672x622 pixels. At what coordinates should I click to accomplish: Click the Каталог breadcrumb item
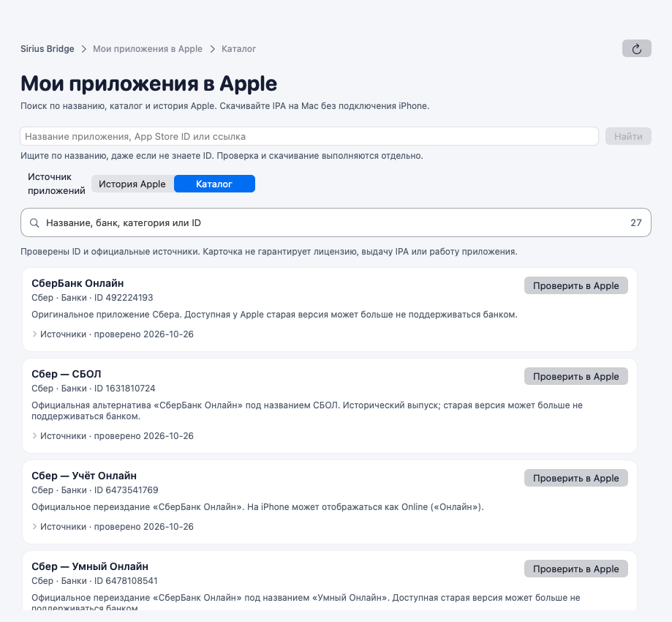(x=238, y=49)
